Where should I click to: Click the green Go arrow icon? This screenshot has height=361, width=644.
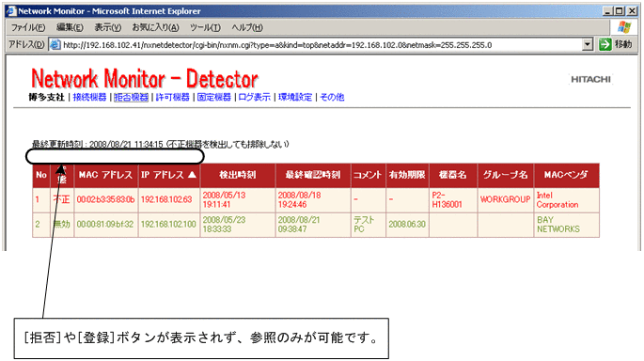(605, 44)
